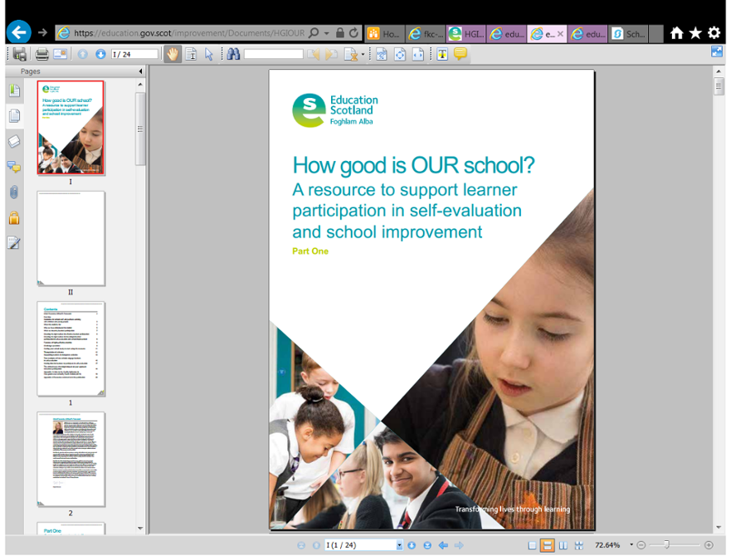Open the page number dropdown at bottom

coord(400,545)
